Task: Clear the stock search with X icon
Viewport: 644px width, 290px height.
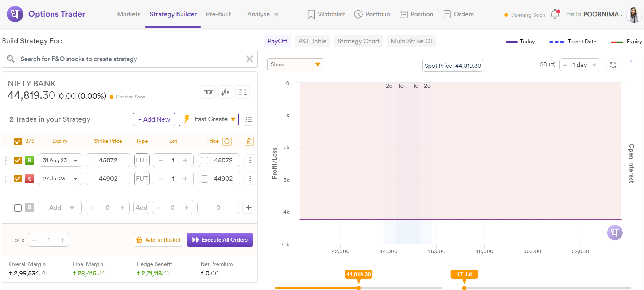Action: pyautogui.click(x=249, y=59)
